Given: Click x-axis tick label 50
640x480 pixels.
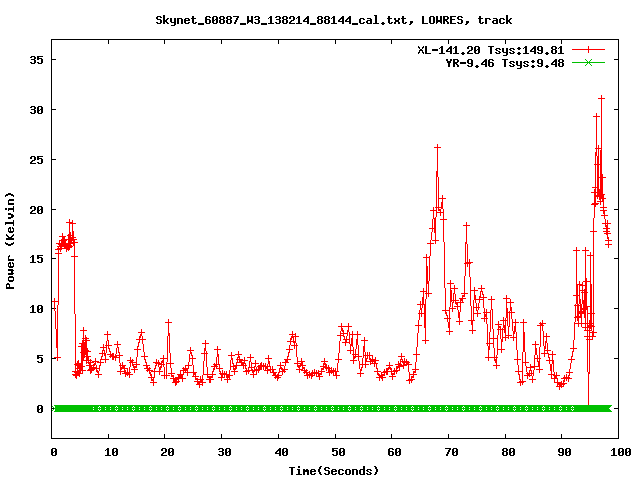Looking at the screenshot, I should (x=338, y=452).
